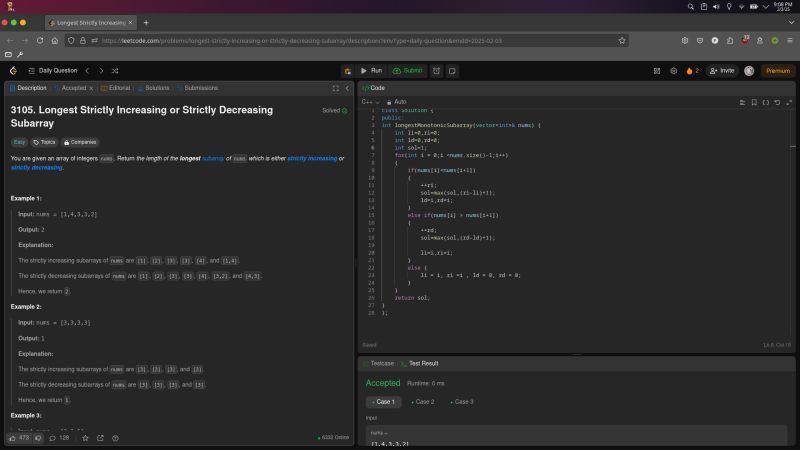
Task: Open macOS Spotlight search icon
Action: pyautogui.click(x=690, y=7)
